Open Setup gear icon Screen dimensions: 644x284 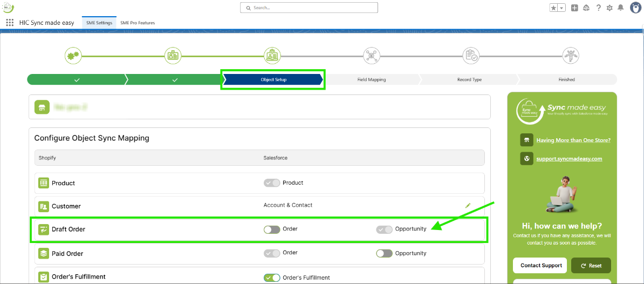tap(609, 8)
